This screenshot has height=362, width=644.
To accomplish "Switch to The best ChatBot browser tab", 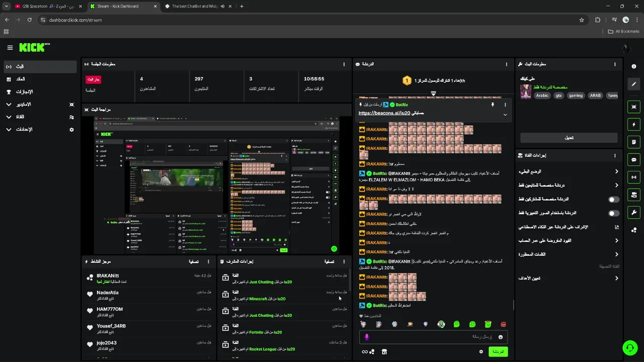I will 197,7.
